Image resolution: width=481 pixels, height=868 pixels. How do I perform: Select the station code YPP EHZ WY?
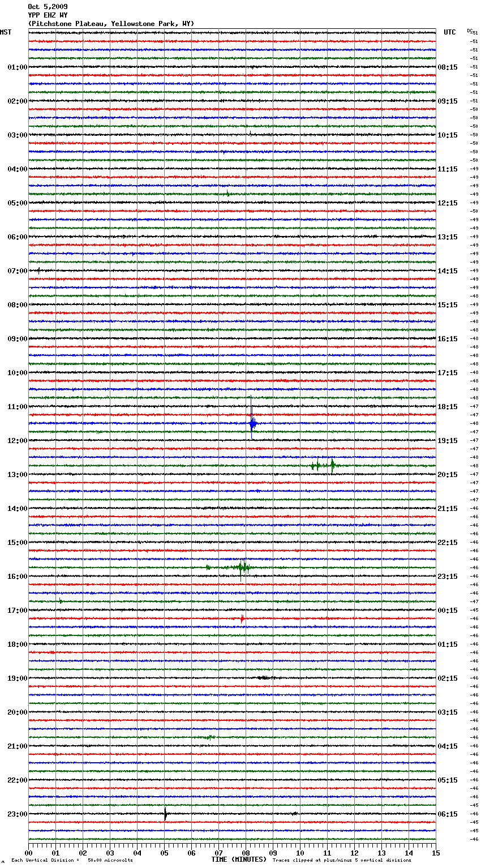tap(48, 15)
